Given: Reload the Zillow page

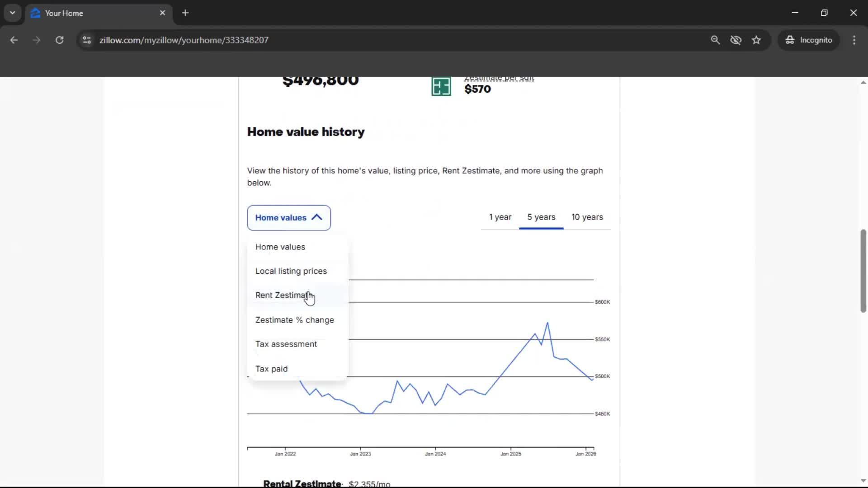Looking at the screenshot, I should (x=59, y=40).
